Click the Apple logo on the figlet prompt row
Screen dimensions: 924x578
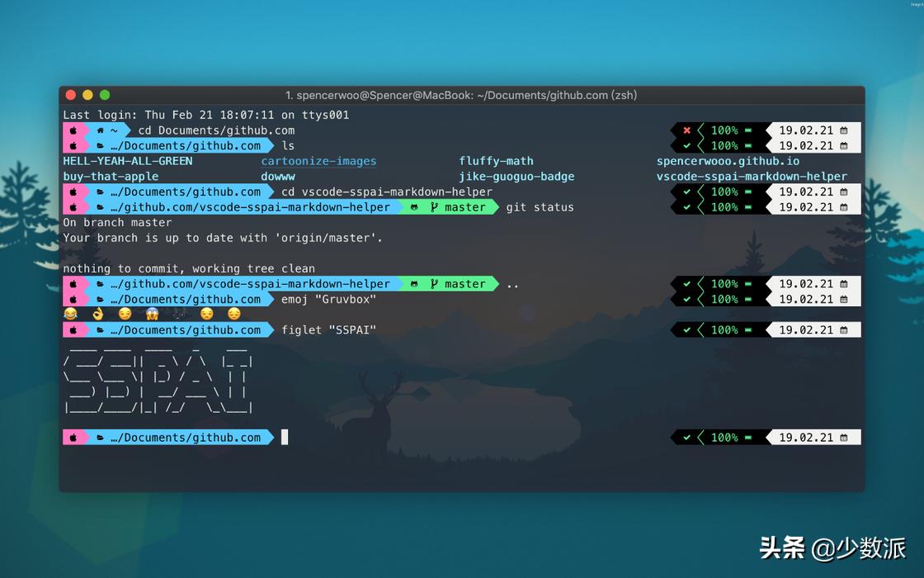pos(73,329)
